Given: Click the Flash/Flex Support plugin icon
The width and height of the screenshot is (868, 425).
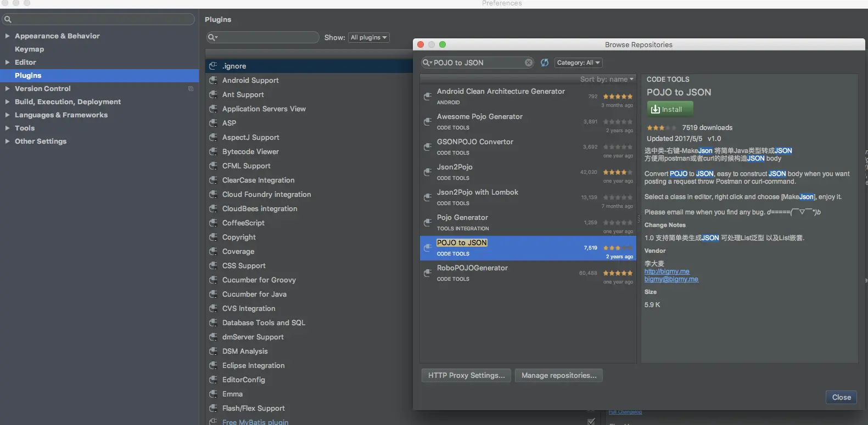Looking at the screenshot, I should (213, 408).
